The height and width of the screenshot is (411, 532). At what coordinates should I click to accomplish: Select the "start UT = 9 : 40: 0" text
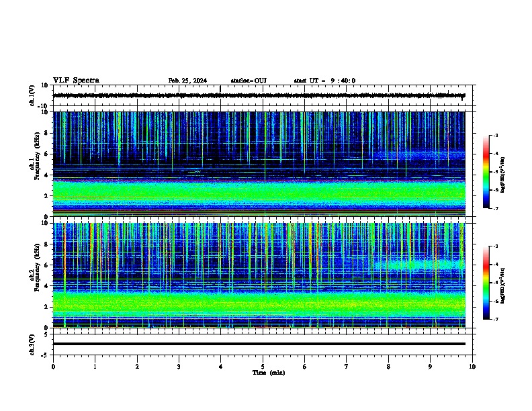click(324, 81)
